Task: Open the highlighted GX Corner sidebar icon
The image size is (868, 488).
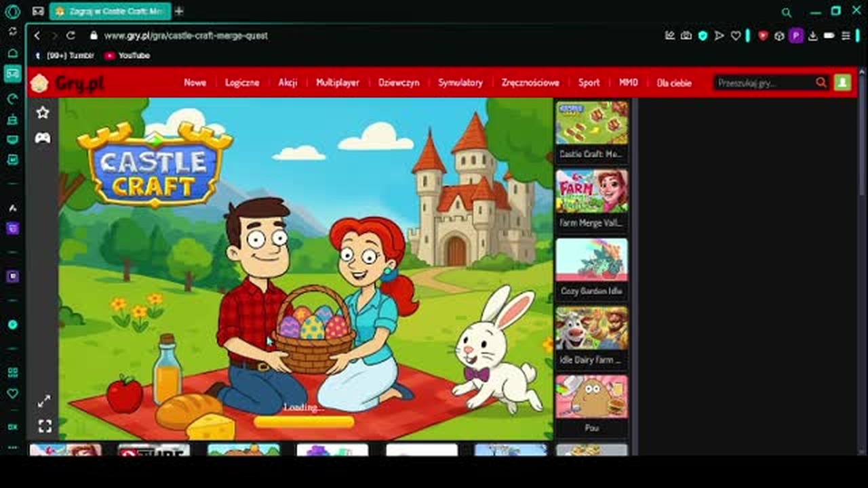Action: tap(12, 74)
